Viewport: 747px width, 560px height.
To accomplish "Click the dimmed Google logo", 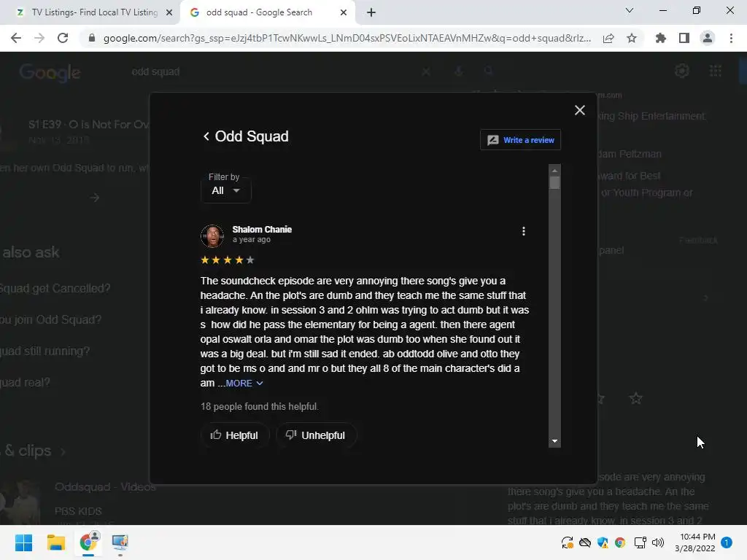I will 50,73.
